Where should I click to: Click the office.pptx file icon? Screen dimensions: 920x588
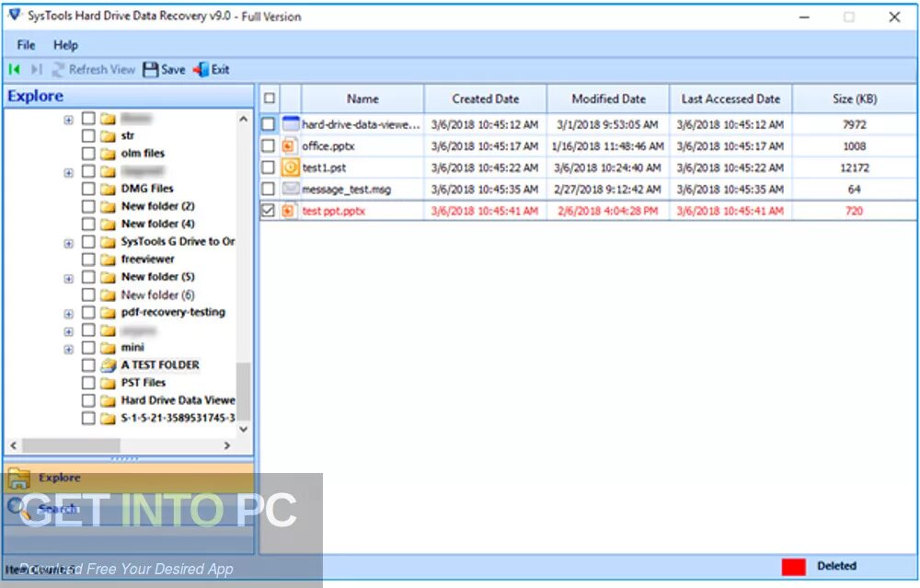click(289, 145)
